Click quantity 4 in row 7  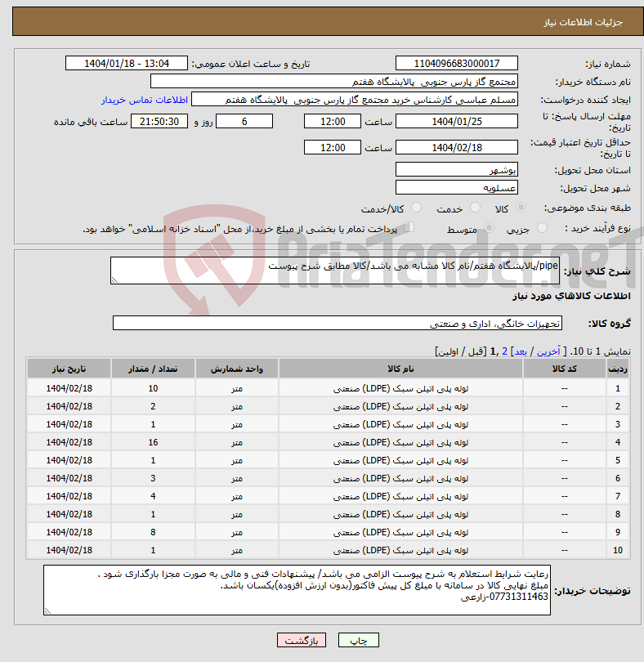pos(153,496)
